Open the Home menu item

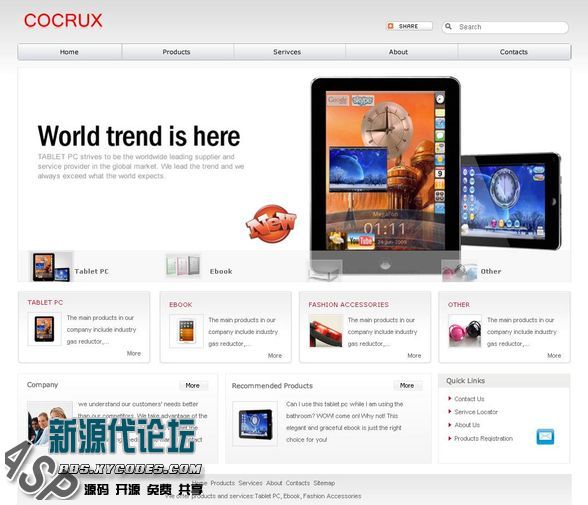coord(69,52)
